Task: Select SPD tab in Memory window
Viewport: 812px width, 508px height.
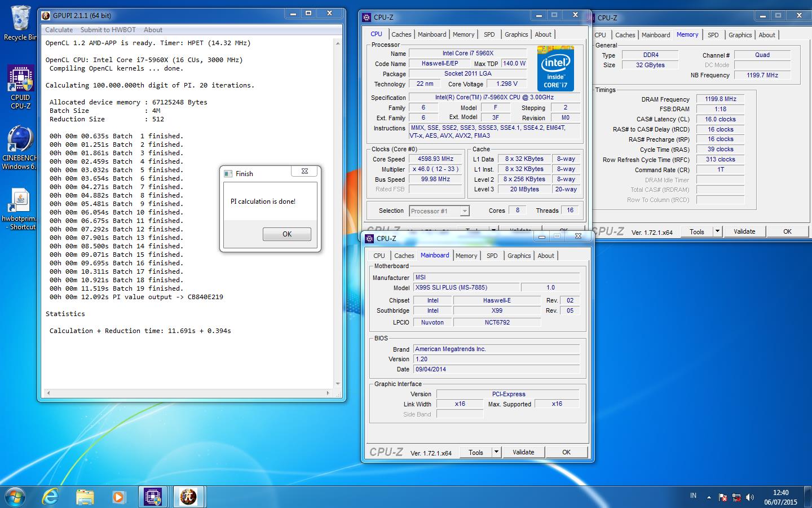Action: (x=713, y=35)
